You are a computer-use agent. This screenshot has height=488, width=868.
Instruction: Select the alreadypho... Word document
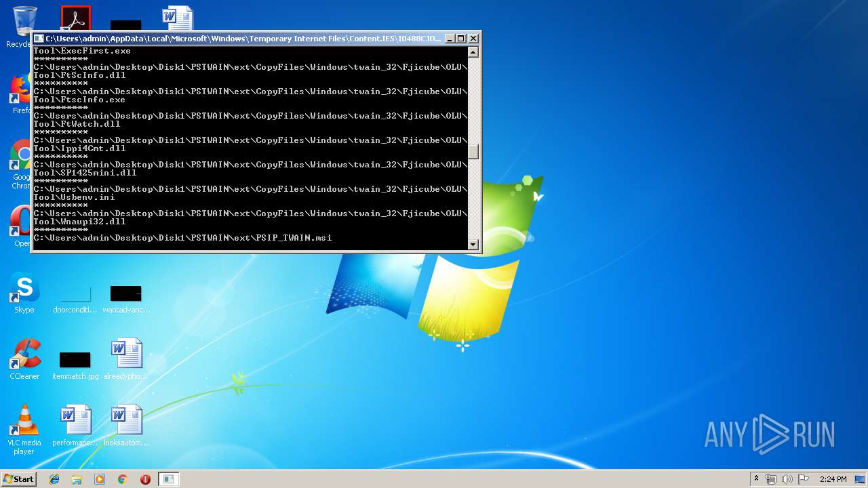pyautogui.click(x=126, y=359)
